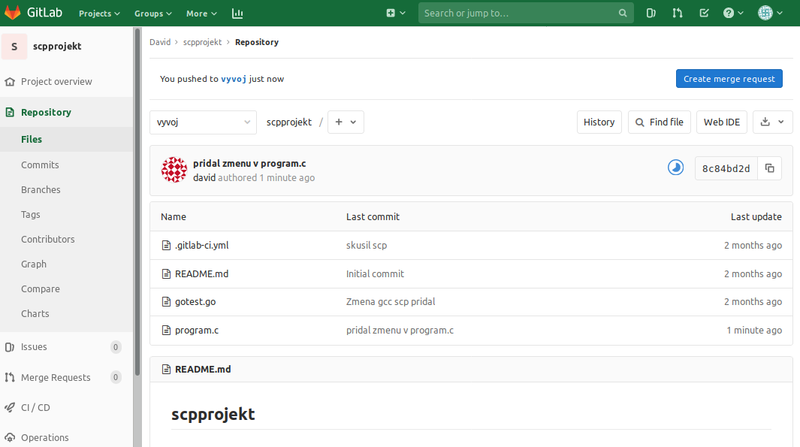Click the Merge Requests sidebar icon
This screenshot has width=800, height=447.
click(10, 378)
